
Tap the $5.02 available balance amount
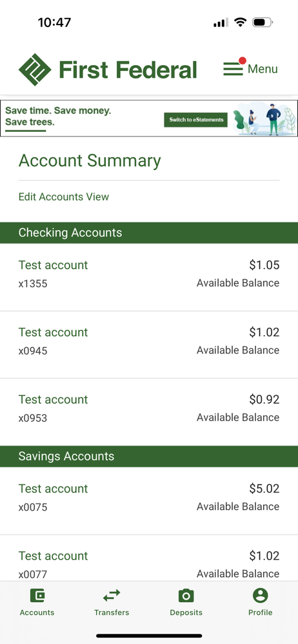(x=264, y=488)
